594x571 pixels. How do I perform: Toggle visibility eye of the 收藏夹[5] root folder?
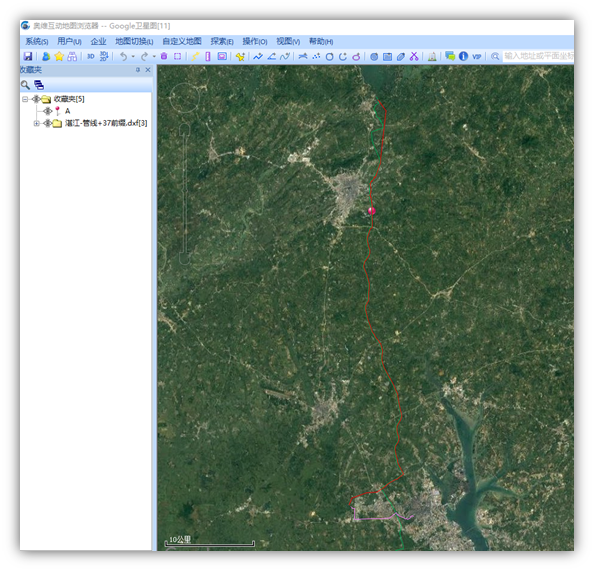(36, 99)
